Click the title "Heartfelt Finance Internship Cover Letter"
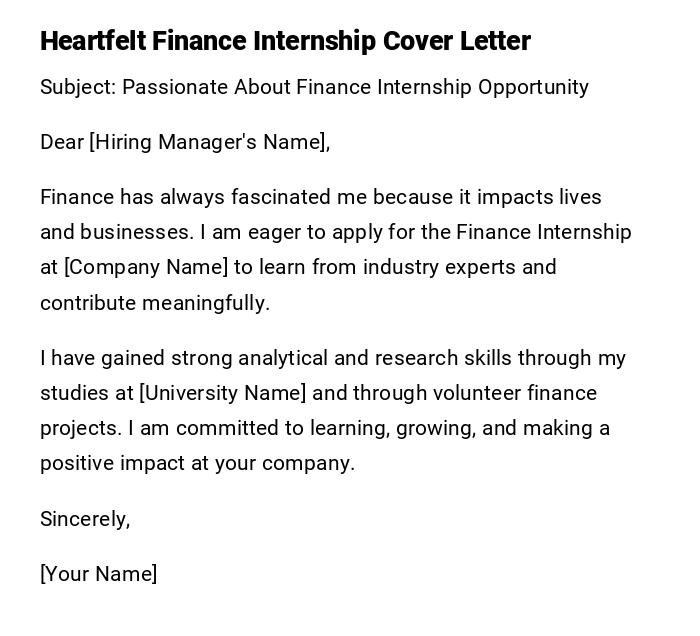Screen dimensions: 700x636 click(x=285, y=41)
